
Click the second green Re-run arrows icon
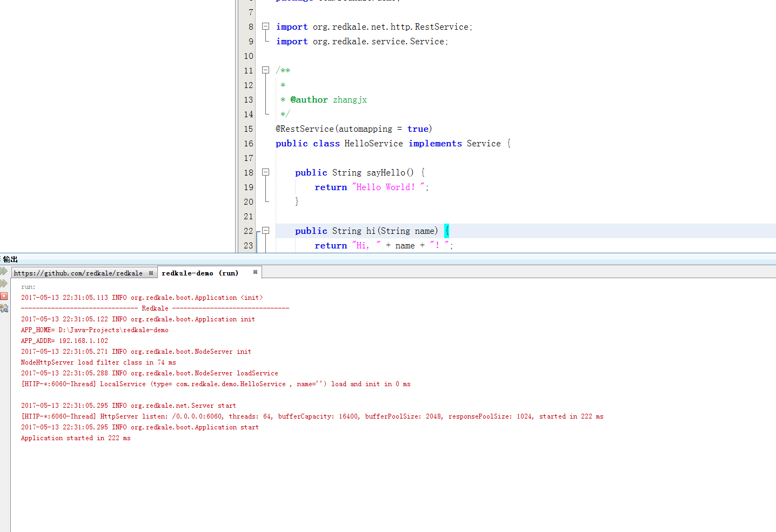(4, 284)
